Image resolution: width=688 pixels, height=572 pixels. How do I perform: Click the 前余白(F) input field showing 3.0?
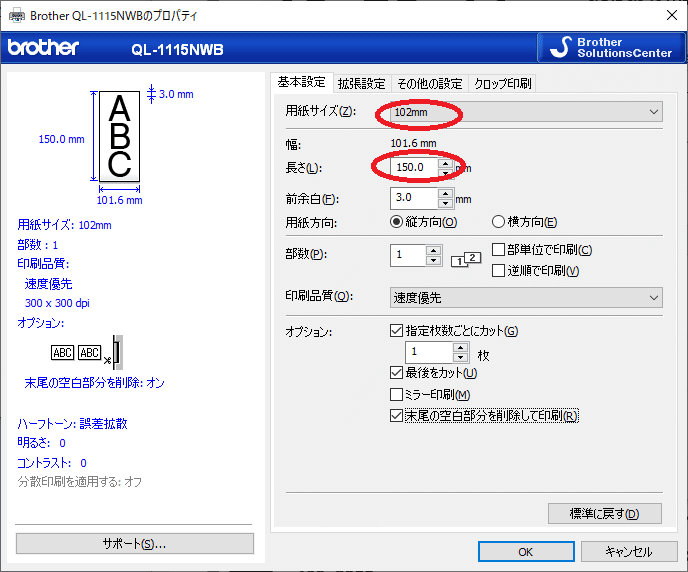(x=414, y=198)
